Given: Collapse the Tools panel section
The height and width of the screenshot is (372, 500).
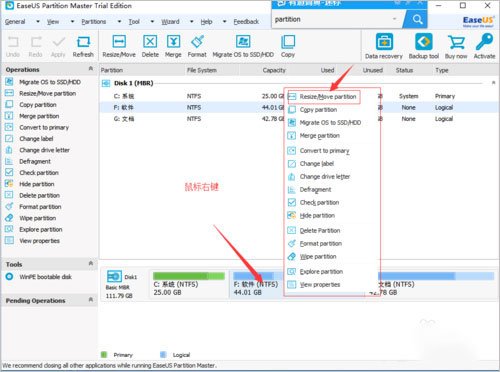Looking at the screenshot, I should coord(91,264).
